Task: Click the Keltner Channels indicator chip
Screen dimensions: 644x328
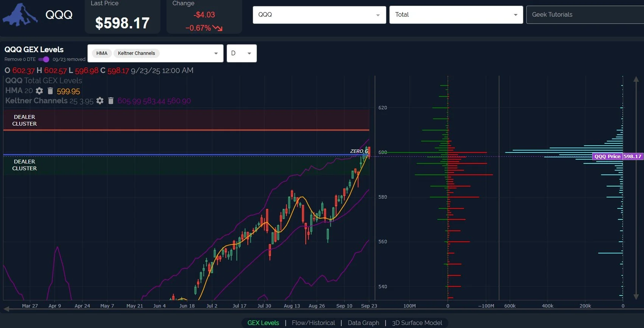Action: (136, 53)
